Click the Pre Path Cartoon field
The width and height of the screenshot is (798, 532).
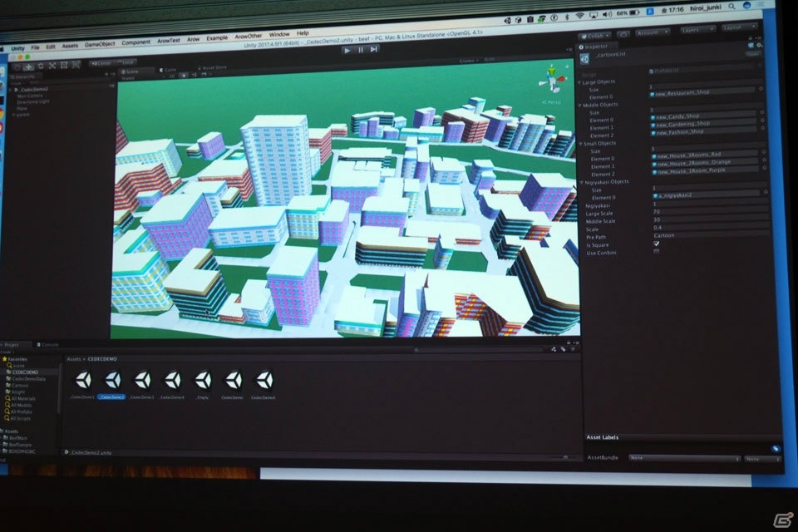pyautogui.click(x=711, y=234)
